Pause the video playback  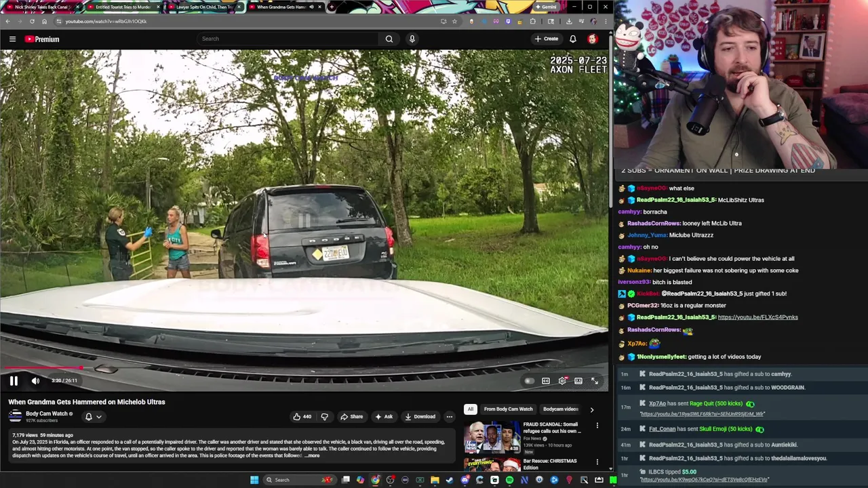tap(14, 381)
